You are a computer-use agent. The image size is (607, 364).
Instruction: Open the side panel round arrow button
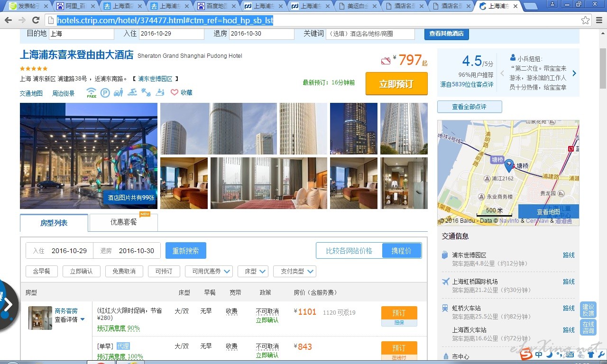pyautogui.click(x=7, y=305)
